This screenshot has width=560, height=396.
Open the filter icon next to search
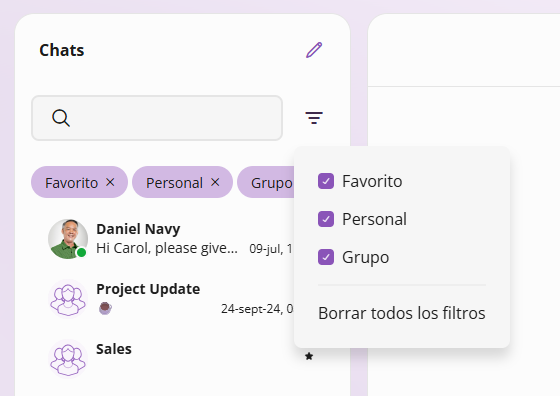click(x=314, y=118)
